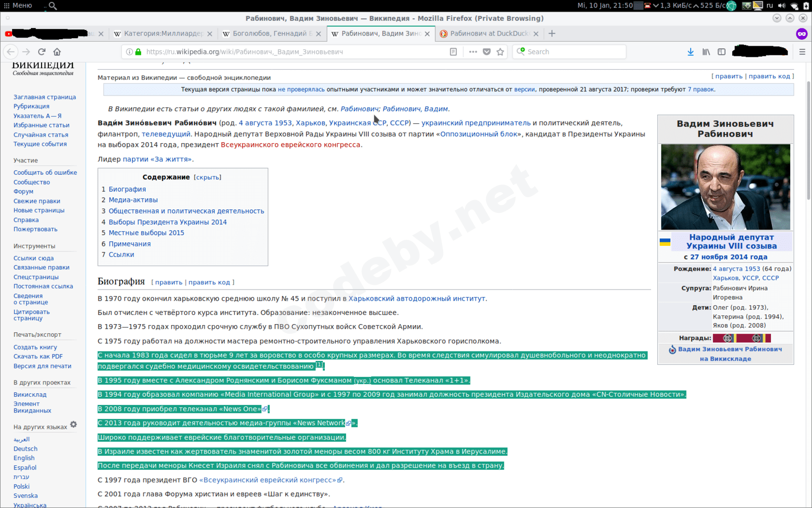The width and height of the screenshot is (812, 508).
Task: Open the hamburger menu
Action: (803, 51)
